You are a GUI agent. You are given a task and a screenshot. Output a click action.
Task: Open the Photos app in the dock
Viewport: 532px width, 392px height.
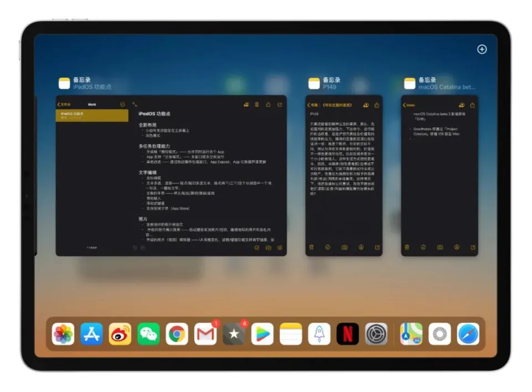(63, 334)
